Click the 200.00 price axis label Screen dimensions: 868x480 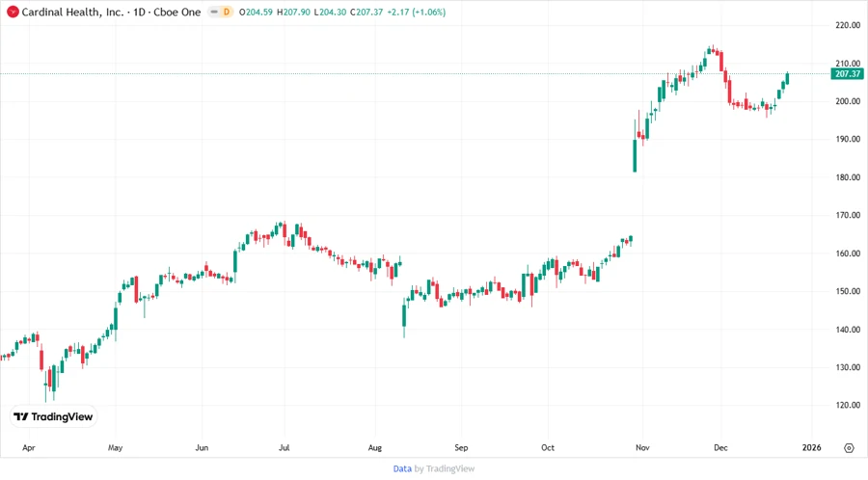[x=848, y=101]
